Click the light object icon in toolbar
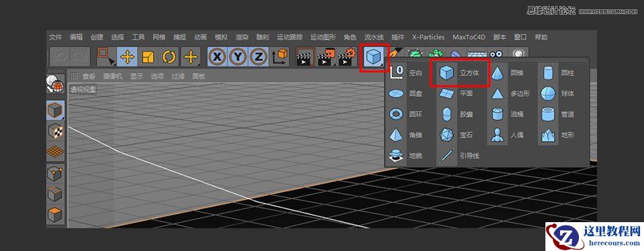The image size is (644, 251). 519,54
